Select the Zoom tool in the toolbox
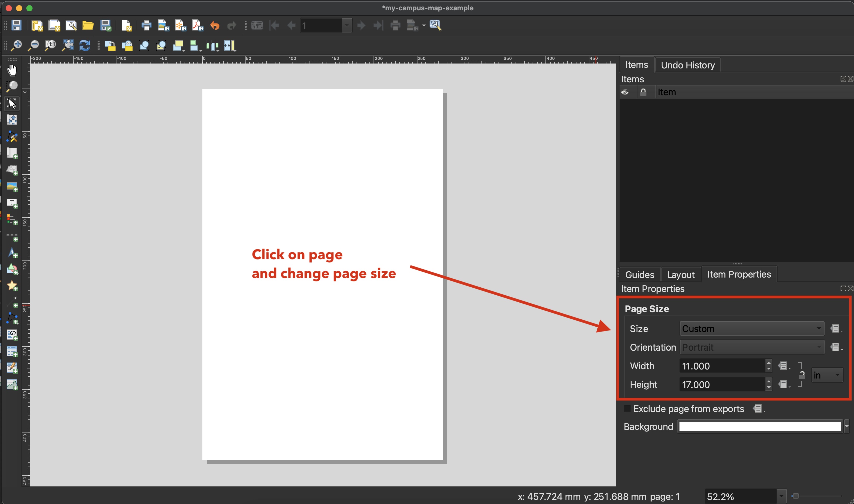The image size is (854, 504). [x=12, y=86]
